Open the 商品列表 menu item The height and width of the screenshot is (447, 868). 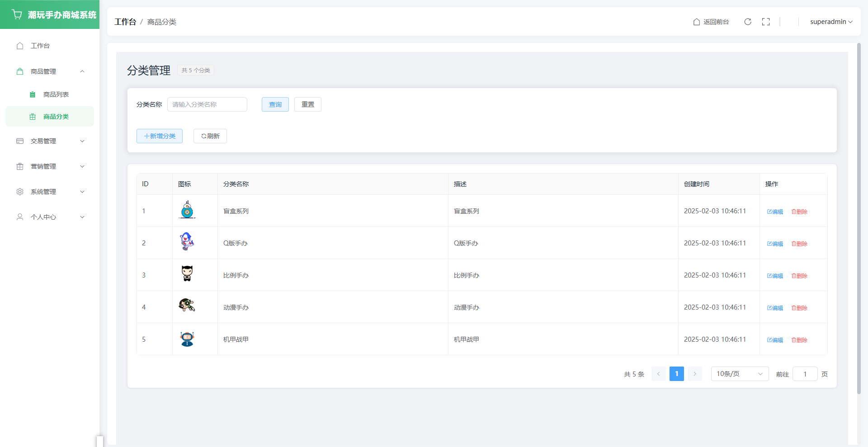coord(56,94)
